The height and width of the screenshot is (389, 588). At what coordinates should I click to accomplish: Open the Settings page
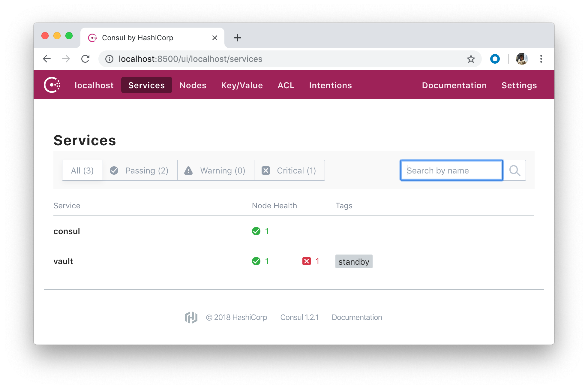[x=519, y=85]
